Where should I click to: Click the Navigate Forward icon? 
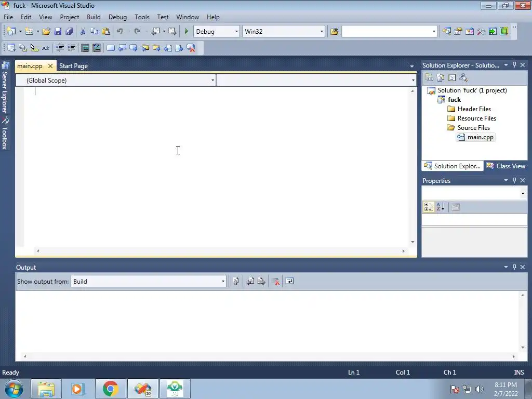(x=172, y=31)
